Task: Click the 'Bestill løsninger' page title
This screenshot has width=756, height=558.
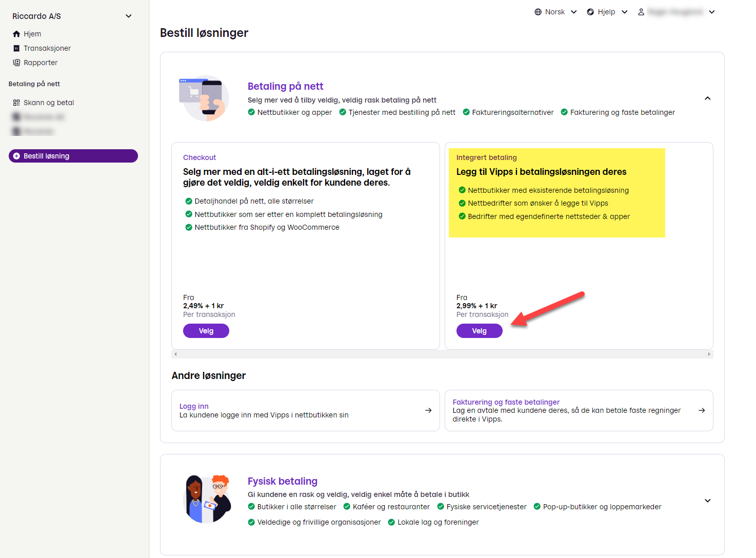Action: point(204,33)
